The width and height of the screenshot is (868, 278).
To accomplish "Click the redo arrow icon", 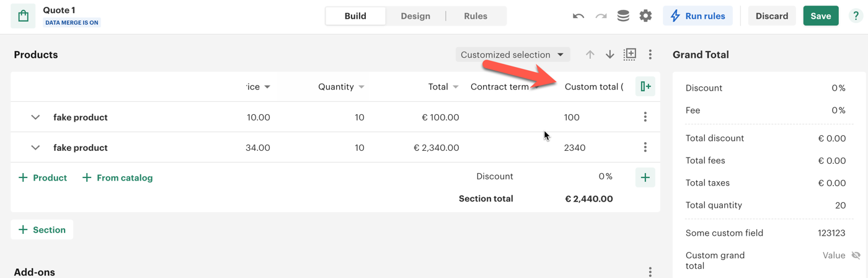I will [601, 16].
